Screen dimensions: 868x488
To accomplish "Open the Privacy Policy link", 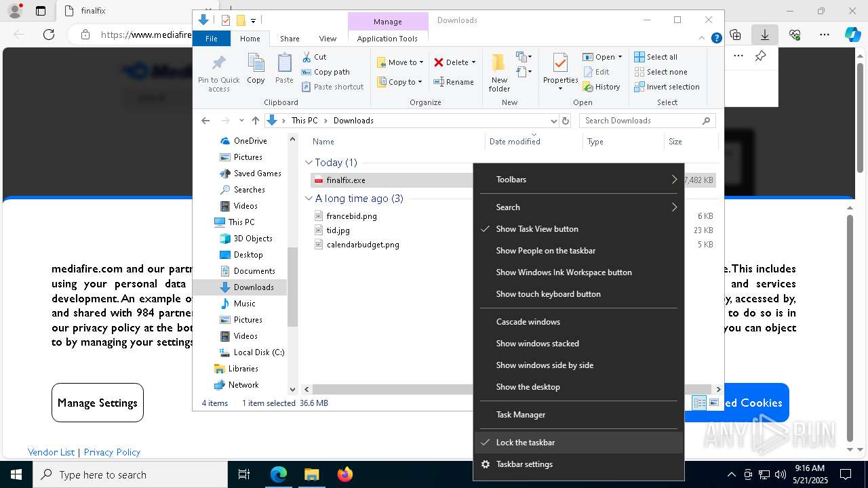I will point(112,452).
